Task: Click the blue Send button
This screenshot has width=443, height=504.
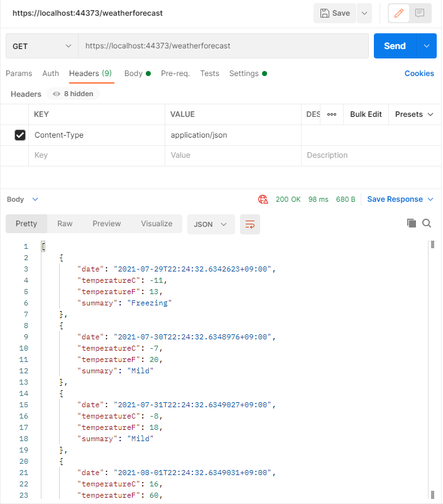Action: [x=395, y=46]
